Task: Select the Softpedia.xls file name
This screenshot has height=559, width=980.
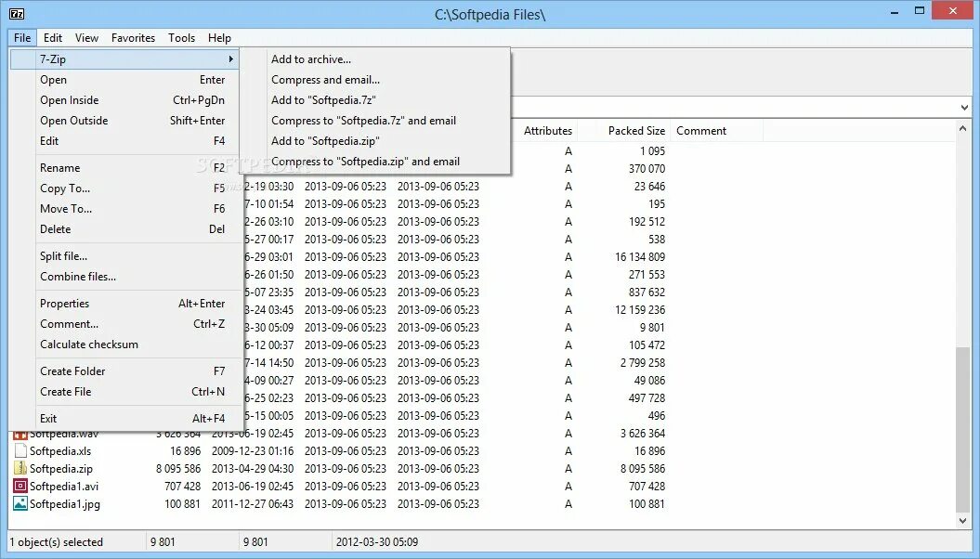Action: (x=60, y=451)
